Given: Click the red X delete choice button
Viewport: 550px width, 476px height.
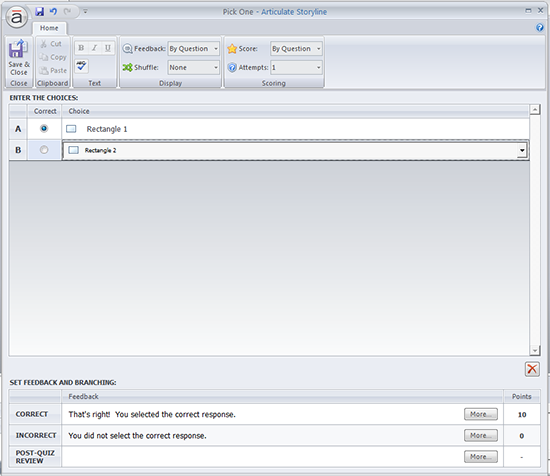Looking at the screenshot, I should (532, 369).
